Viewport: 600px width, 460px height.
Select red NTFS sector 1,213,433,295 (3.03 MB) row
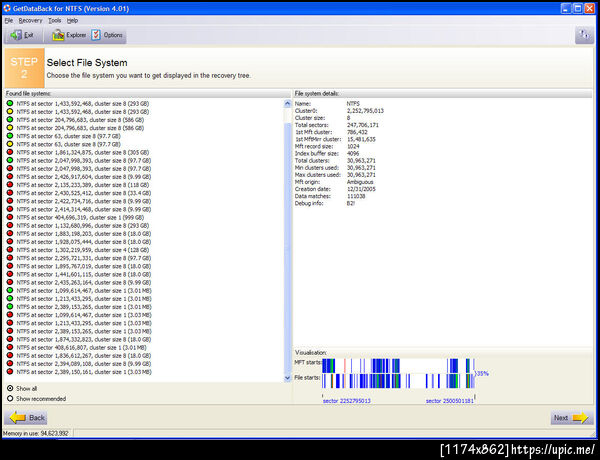pyautogui.click(x=84, y=323)
